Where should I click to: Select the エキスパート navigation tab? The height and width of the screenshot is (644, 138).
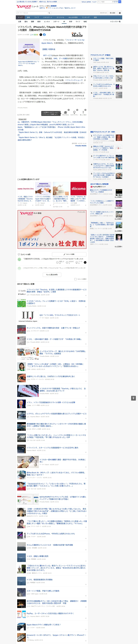click(48, 17)
